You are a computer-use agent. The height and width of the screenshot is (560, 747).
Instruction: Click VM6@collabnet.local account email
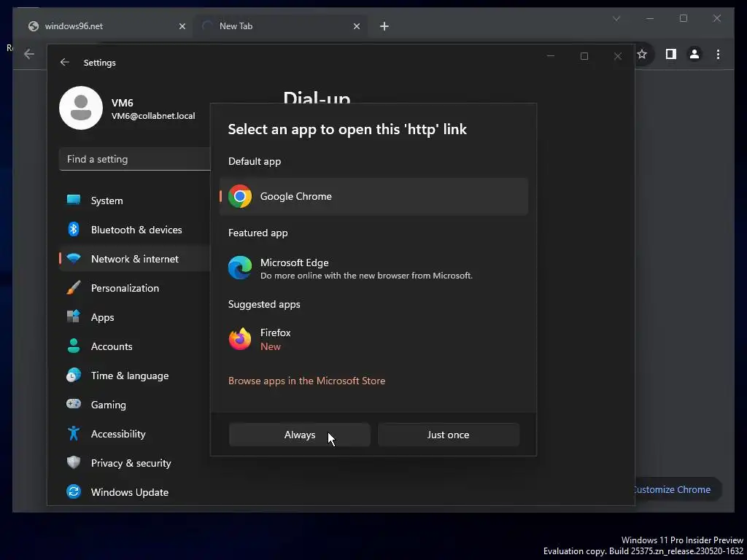point(153,116)
